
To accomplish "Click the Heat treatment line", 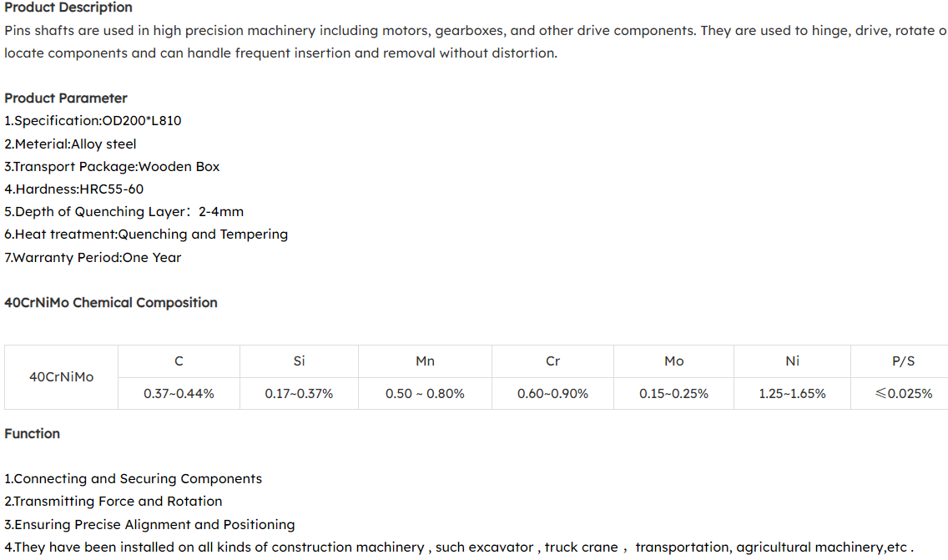I will [146, 235].
